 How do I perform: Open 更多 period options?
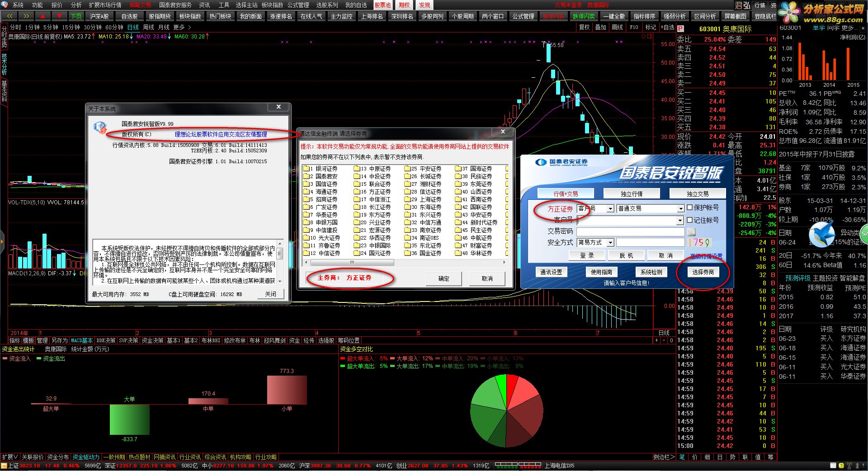pyautogui.click(x=179, y=28)
